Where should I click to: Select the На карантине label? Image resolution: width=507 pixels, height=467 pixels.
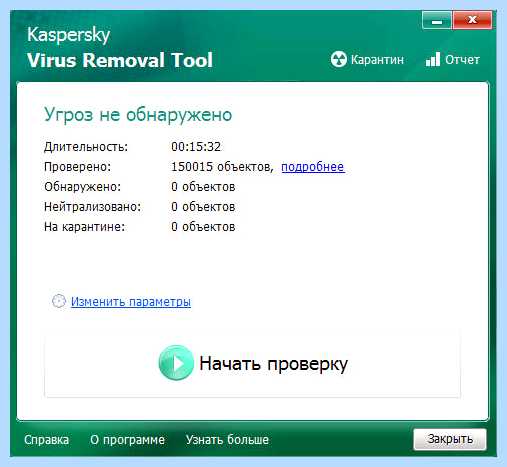[85, 227]
